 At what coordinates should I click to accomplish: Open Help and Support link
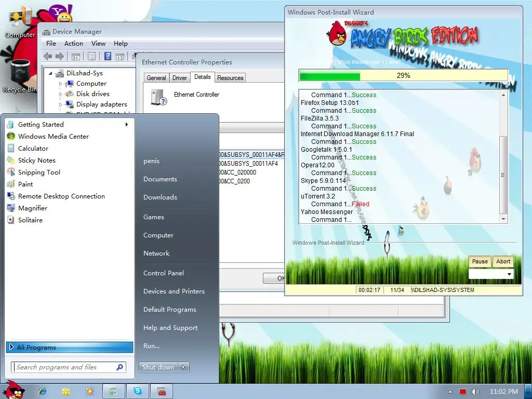point(170,328)
